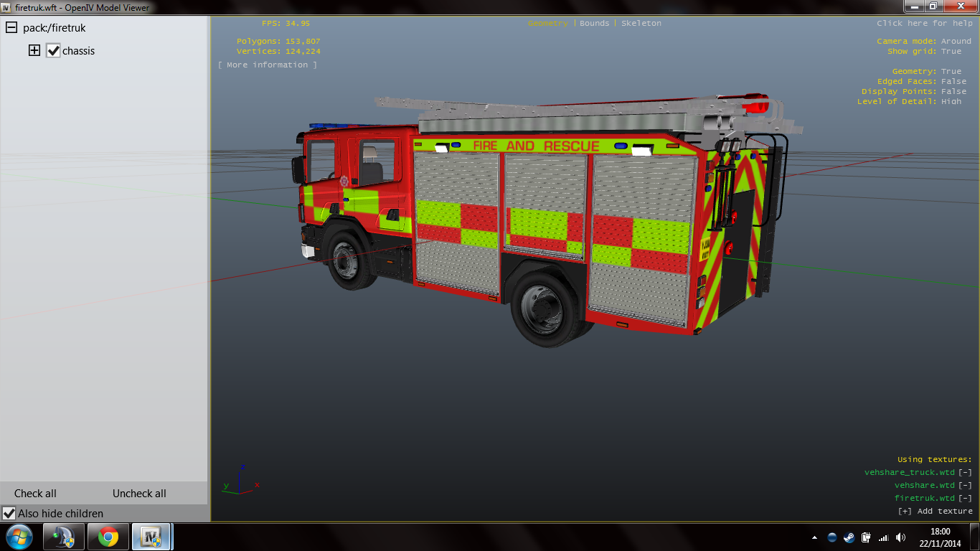Open Google Chrome from the taskbar
The height and width of the screenshot is (551, 980).
click(108, 537)
